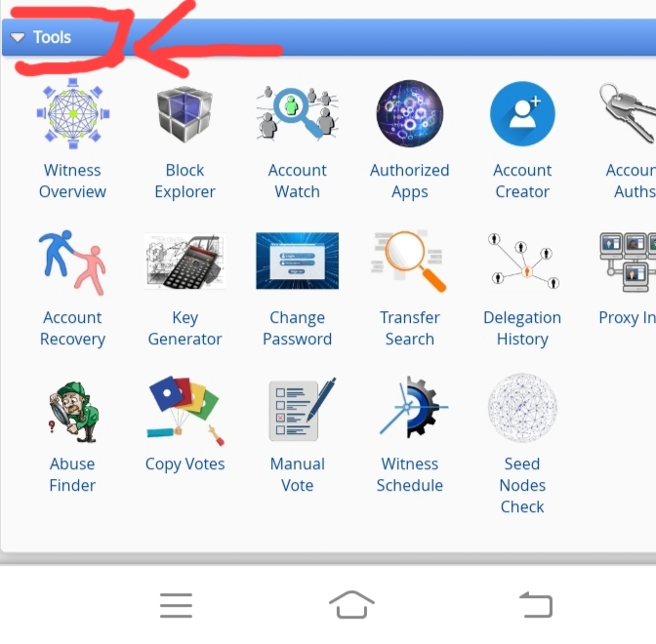
Task: Launch the Abuse Finder detective icon
Action: click(x=73, y=412)
